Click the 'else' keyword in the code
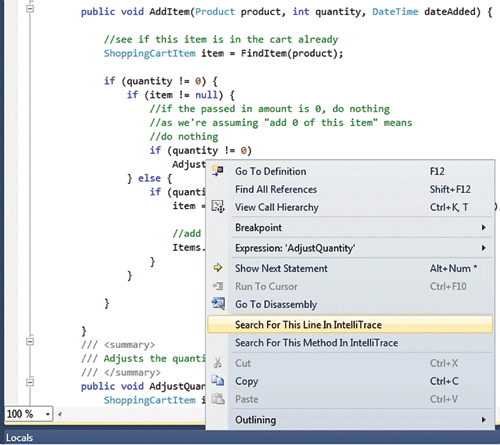This screenshot has height=445, width=500. 149,178
